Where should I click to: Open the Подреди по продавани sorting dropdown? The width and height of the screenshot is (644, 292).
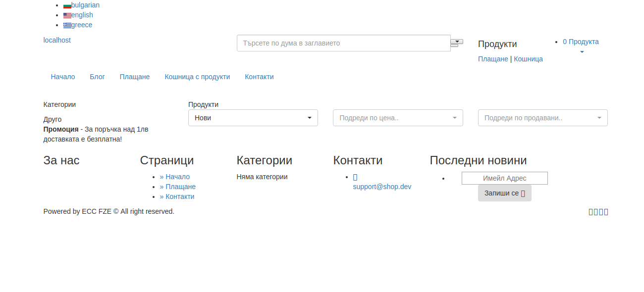(542, 118)
